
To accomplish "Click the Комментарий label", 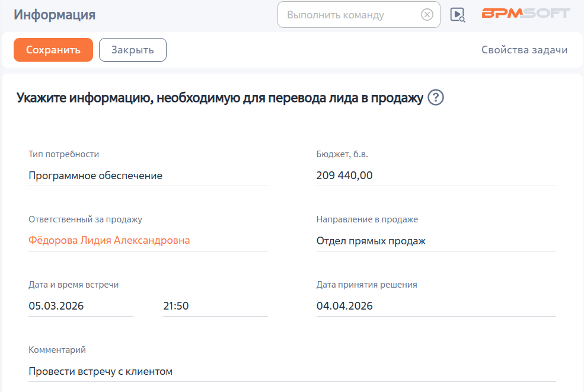I will [57, 350].
